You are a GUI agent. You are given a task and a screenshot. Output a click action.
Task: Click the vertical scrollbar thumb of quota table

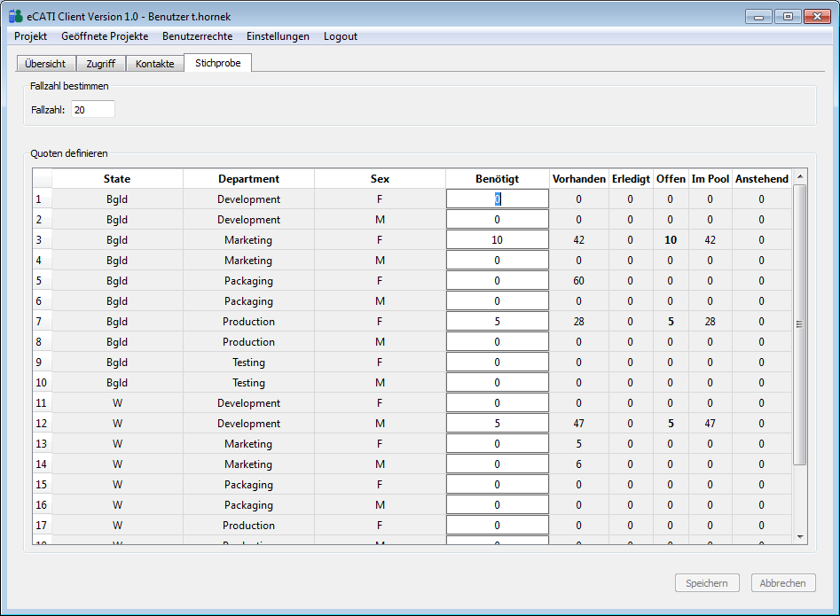pyautogui.click(x=799, y=324)
